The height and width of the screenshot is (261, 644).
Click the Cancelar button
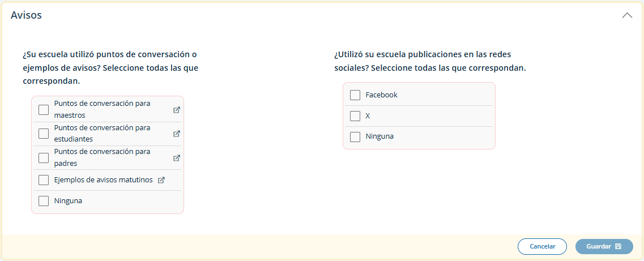tap(542, 247)
